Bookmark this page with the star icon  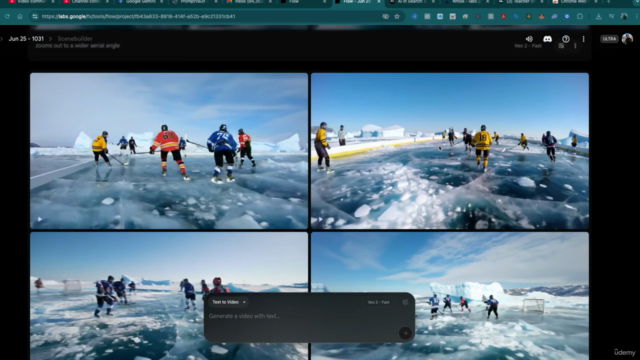[x=397, y=16]
